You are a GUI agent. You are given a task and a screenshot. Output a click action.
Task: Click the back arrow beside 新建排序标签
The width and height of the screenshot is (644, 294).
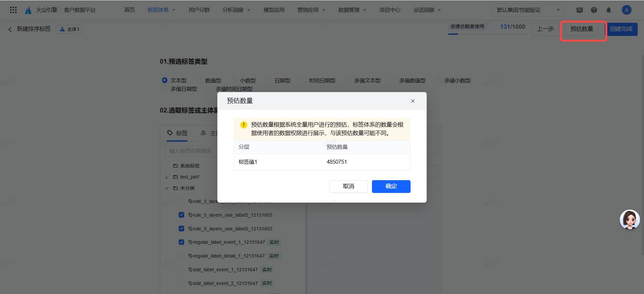[10, 29]
